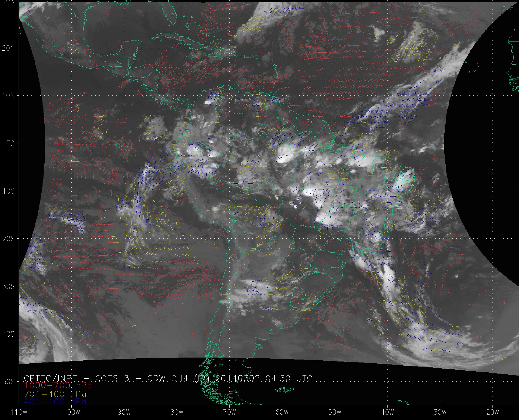
Task: Click the 10S latitude axis label
Action: [9, 191]
